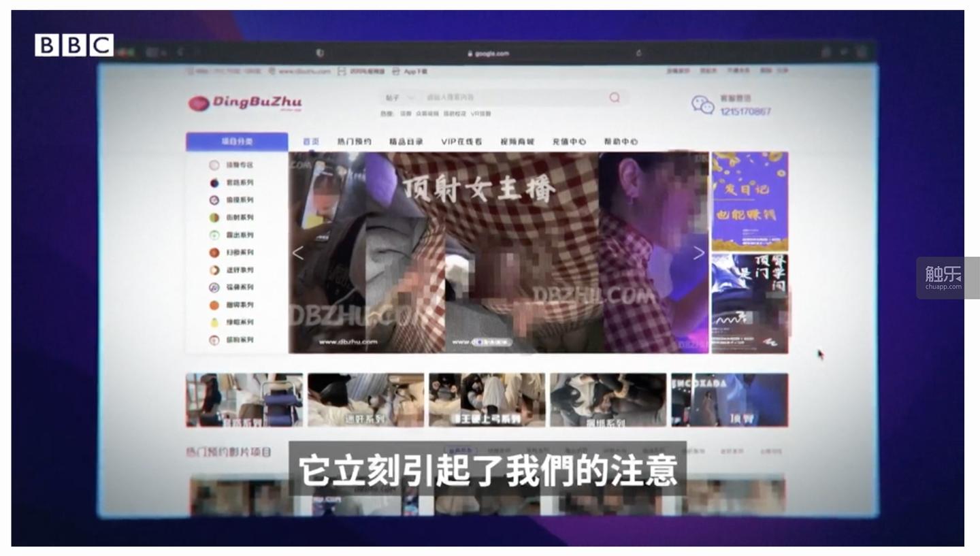
Task: Open the VIP在线看 navigation tab
Action: (461, 142)
